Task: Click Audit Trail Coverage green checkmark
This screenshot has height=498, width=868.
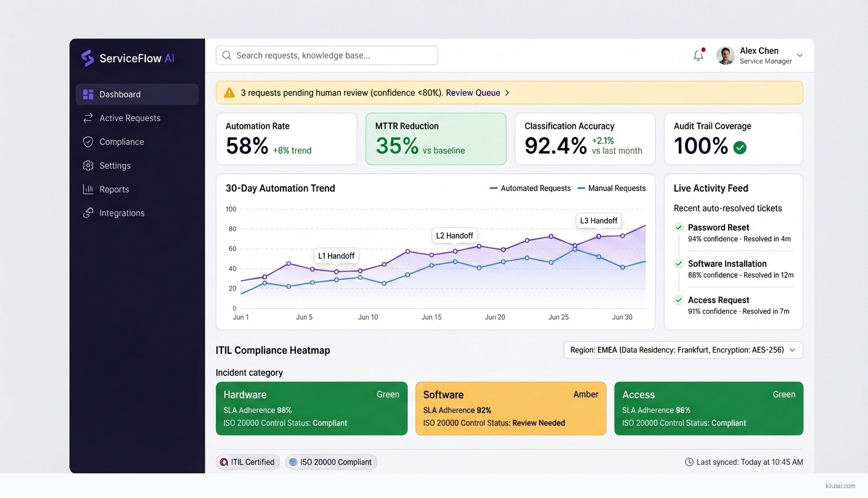Action: pos(740,147)
